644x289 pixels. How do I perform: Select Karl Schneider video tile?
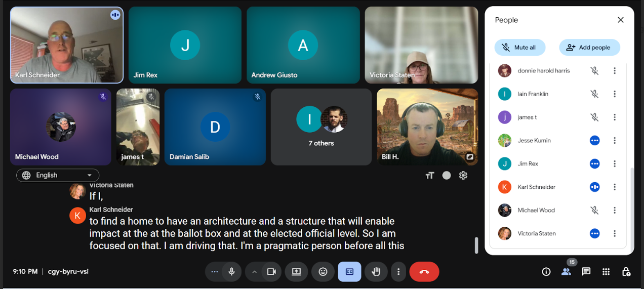(x=67, y=45)
